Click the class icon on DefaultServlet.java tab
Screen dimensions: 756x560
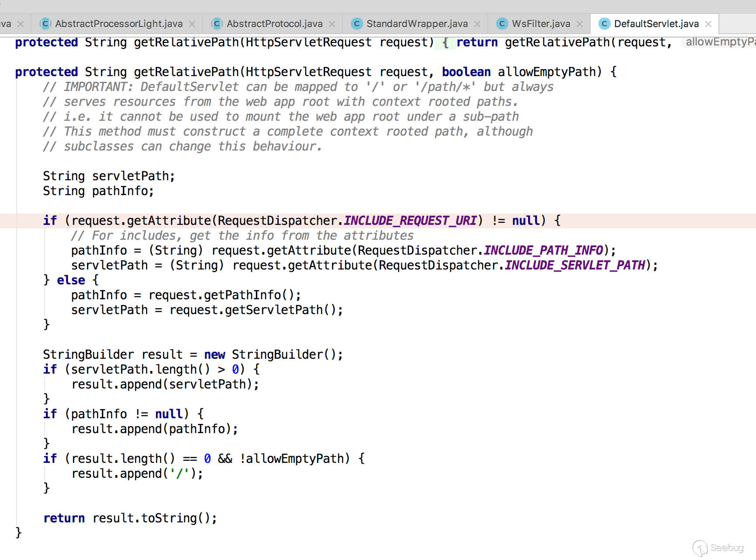point(604,24)
